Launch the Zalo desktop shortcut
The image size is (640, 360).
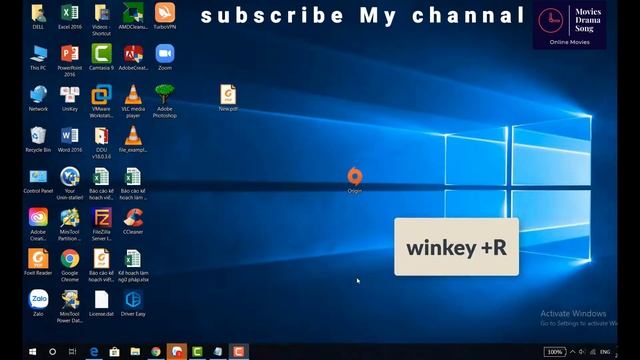(38, 303)
